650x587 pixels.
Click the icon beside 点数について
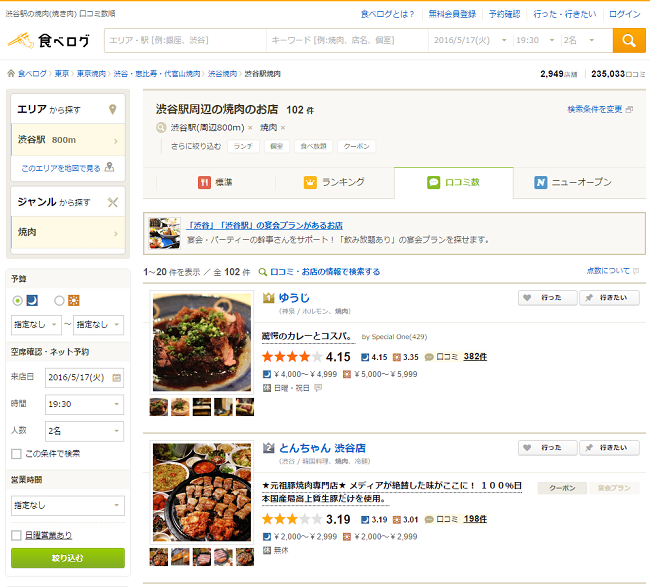pyautogui.click(x=636, y=271)
